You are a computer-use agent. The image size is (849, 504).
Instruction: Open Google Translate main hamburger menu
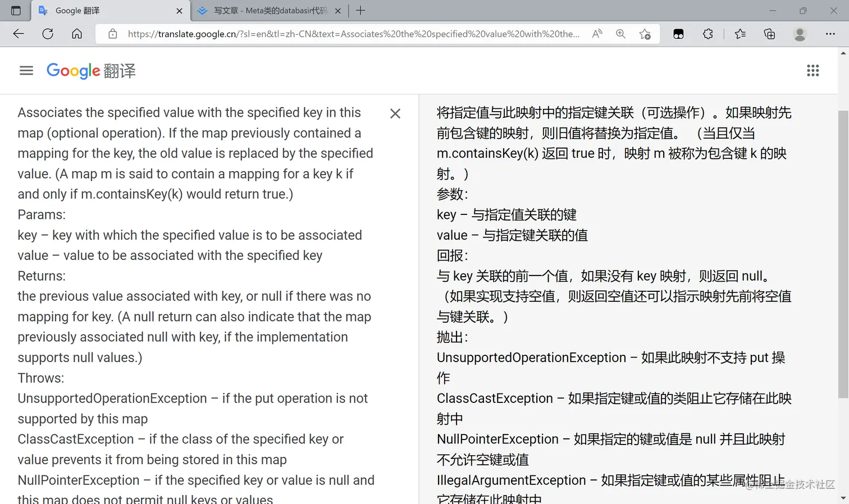[x=26, y=70]
